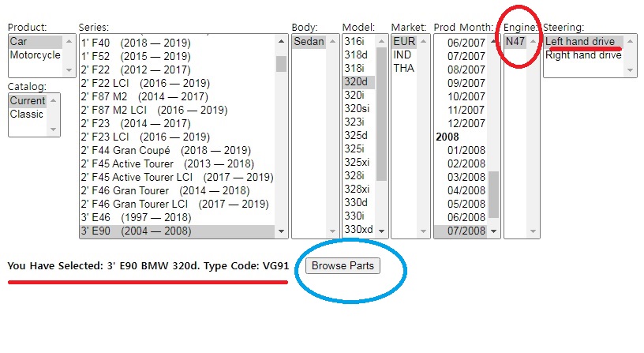Viewport: 644px width, 353px height.
Task: Select N47 in the Engine list
Action: [x=515, y=42]
